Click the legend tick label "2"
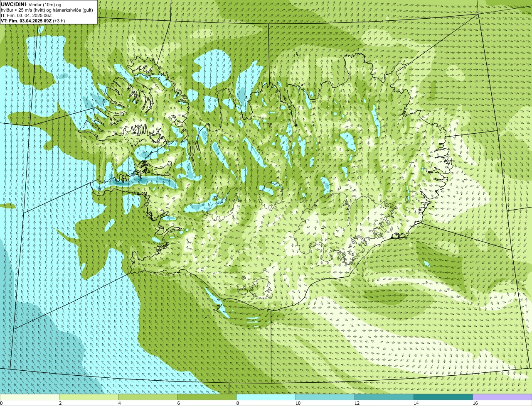The width and height of the screenshot is (532, 406). 61,403
